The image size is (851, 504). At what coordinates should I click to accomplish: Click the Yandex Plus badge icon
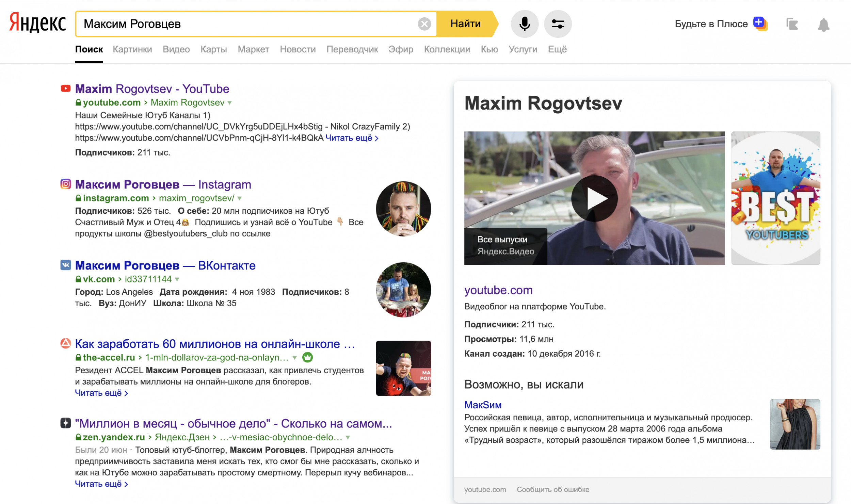click(x=760, y=23)
